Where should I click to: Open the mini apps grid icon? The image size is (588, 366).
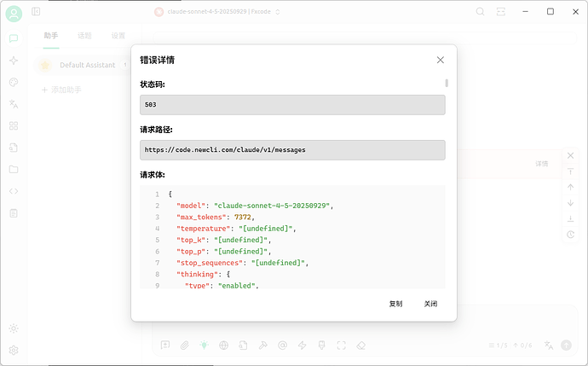click(x=14, y=125)
